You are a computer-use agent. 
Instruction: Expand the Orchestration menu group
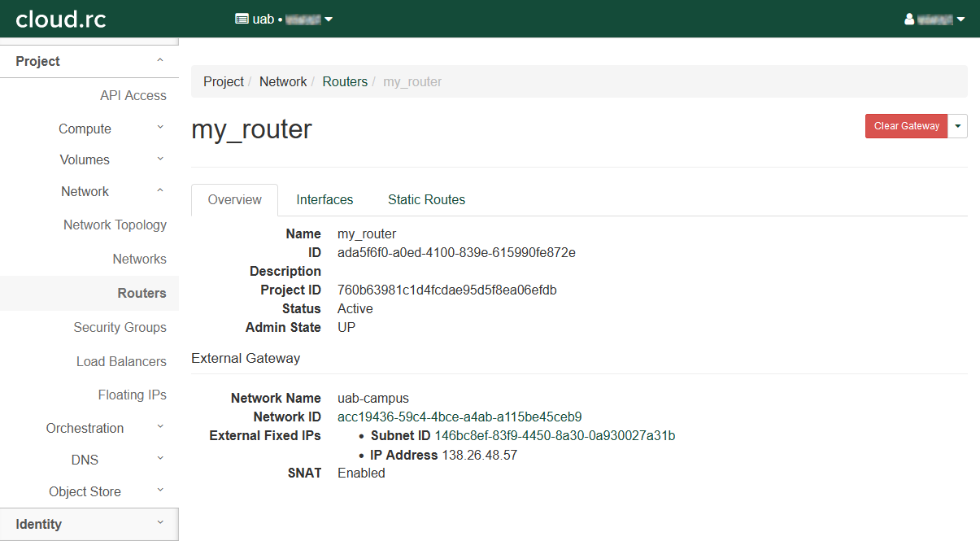coord(89,428)
